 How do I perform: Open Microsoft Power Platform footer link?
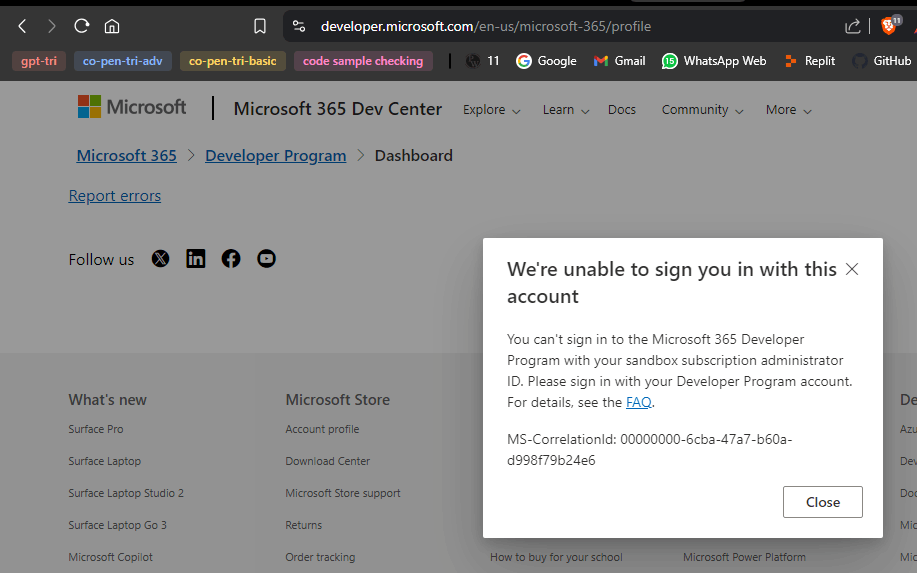(744, 557)
